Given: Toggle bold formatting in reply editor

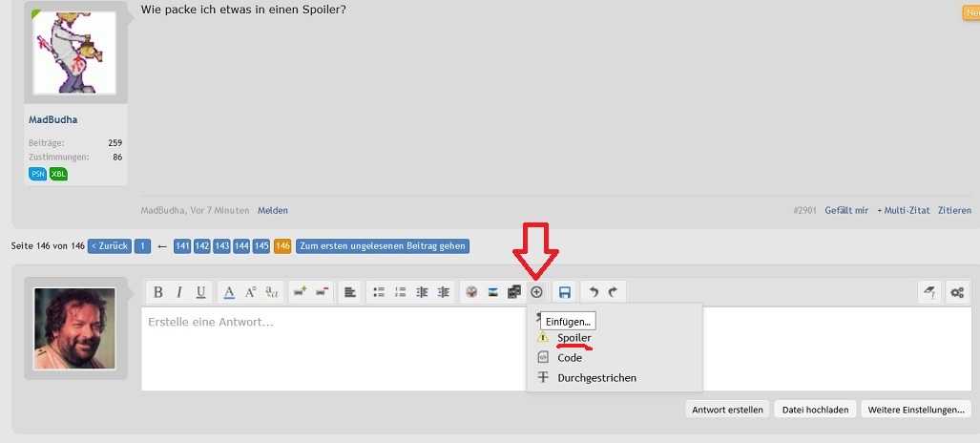Looking at the screenshot, I should [158, 292].
